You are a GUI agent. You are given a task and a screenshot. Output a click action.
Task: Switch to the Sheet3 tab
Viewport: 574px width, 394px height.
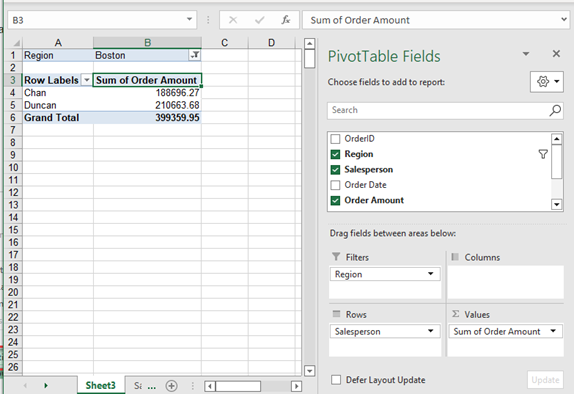point(100,385)
